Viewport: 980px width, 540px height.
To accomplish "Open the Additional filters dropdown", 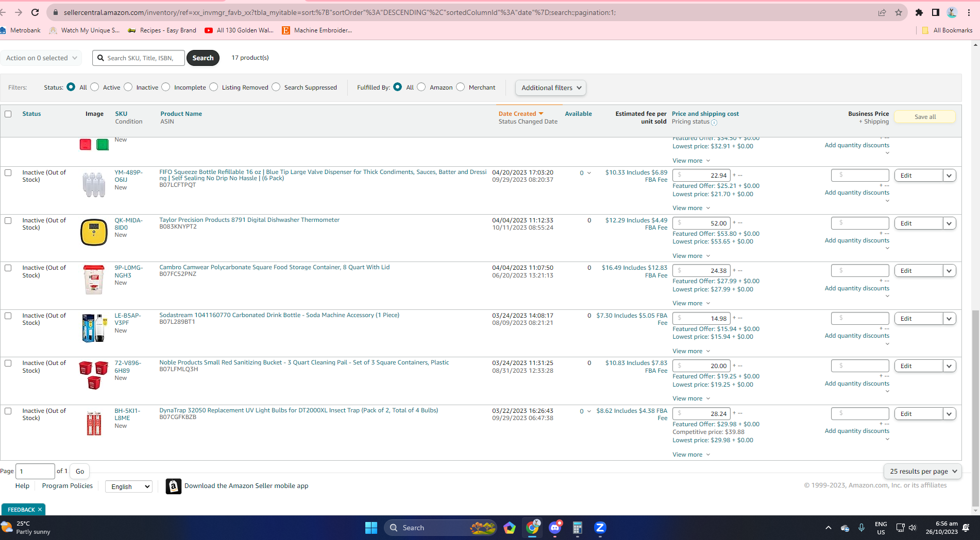I will point(551,88).
